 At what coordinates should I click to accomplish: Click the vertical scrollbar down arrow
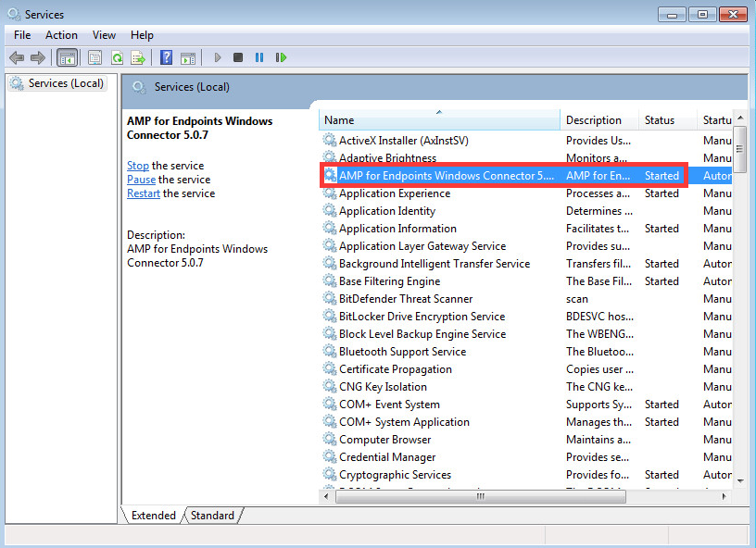740,481
